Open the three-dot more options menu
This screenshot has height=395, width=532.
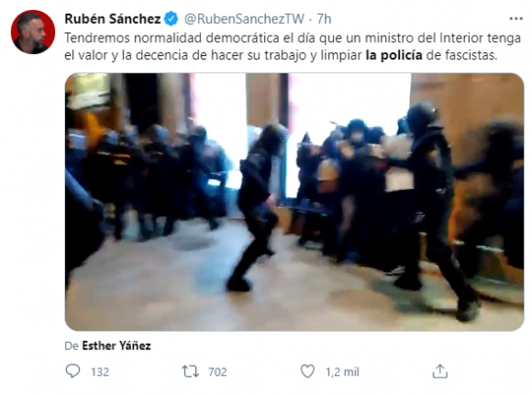(515, 19)
